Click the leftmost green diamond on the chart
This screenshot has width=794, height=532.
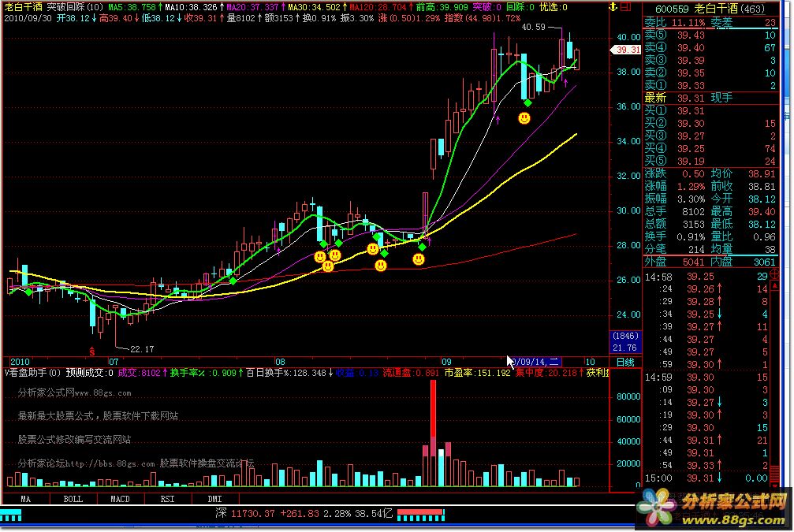coord(29,292)
